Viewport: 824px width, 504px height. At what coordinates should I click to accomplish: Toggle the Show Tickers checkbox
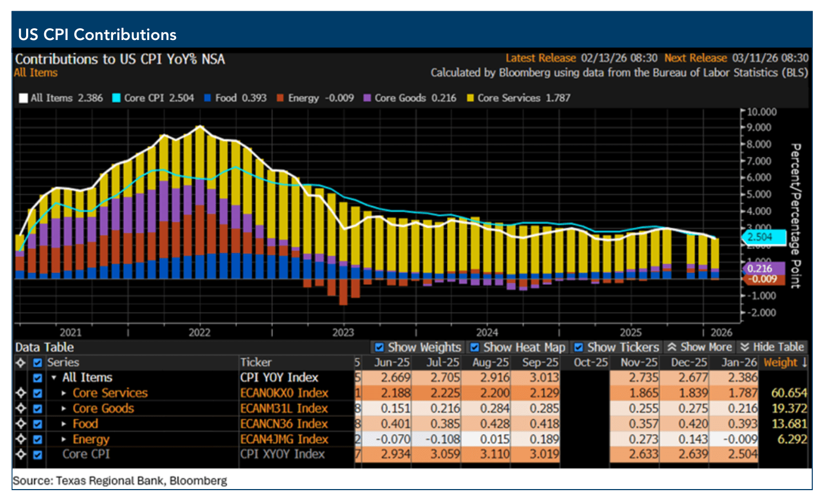(578, 348)
